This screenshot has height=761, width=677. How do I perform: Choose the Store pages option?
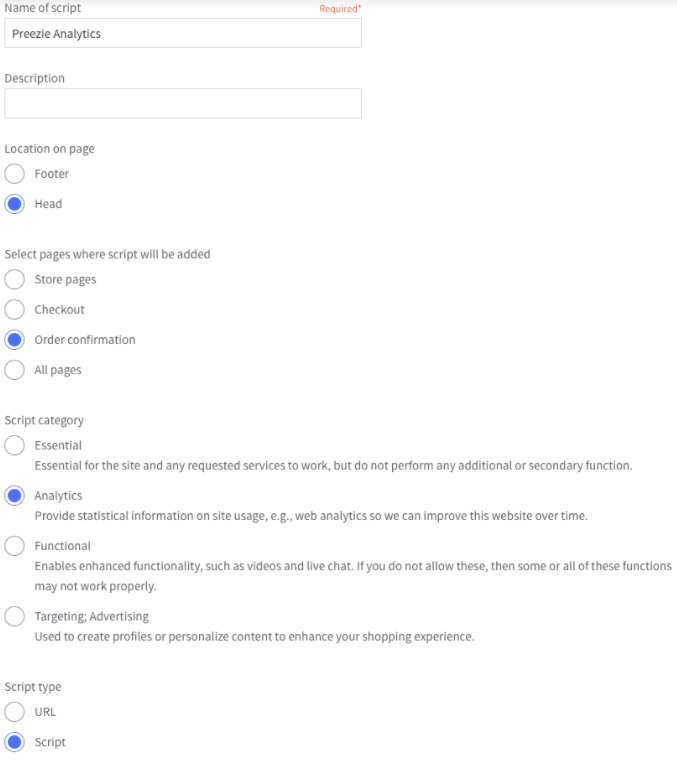[15, 280]
